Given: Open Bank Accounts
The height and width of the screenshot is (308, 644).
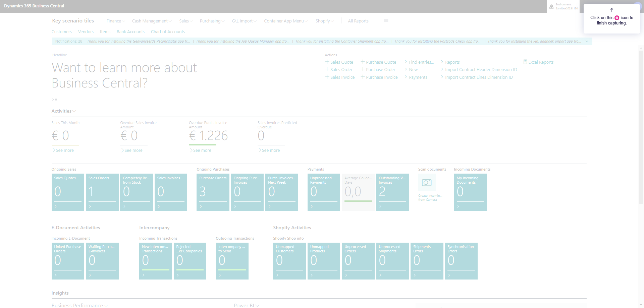Looking at the screenshot, I should [x=130, y=32].
